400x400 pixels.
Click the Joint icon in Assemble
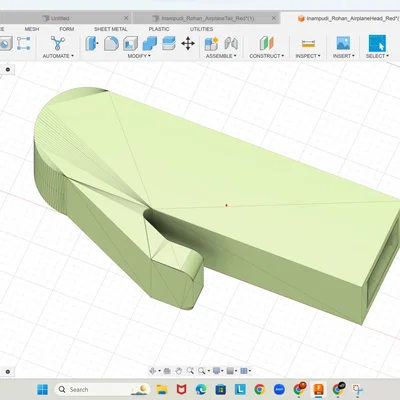tap(231, 44)
